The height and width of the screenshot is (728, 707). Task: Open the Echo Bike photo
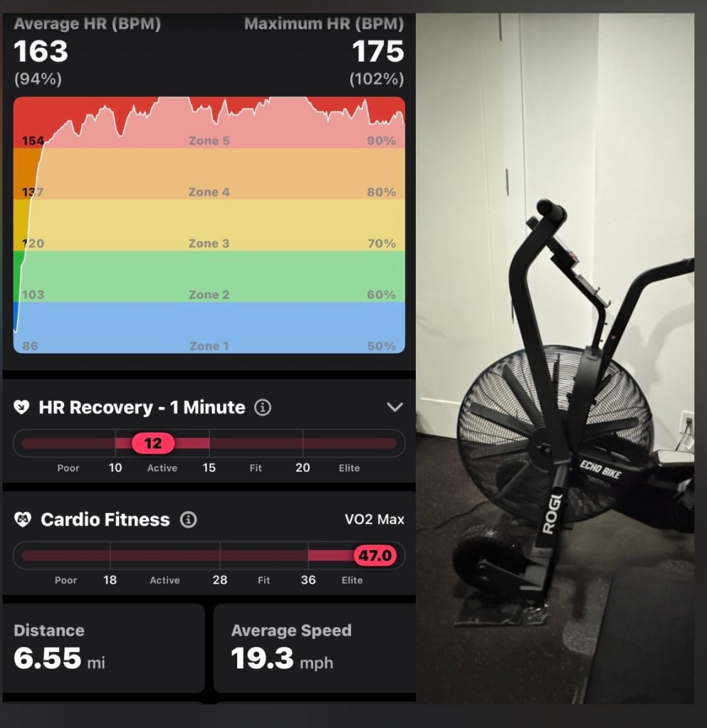[x=555, y=358]
